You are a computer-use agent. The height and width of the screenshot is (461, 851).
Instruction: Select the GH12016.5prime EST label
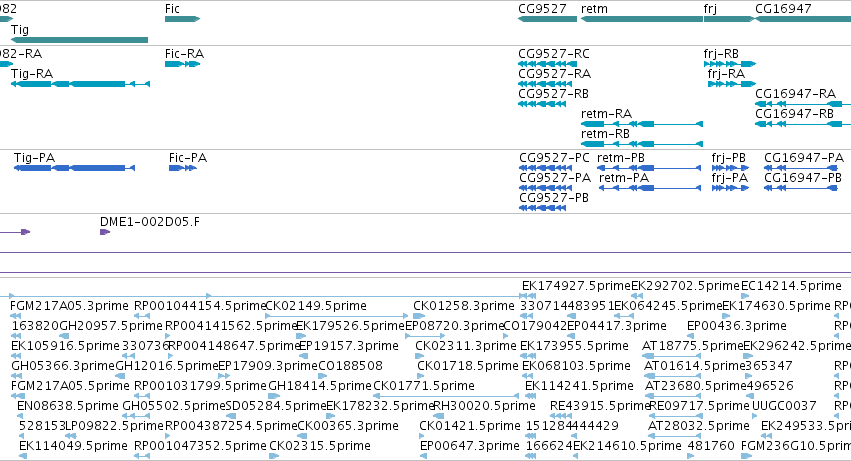(167, 366)
